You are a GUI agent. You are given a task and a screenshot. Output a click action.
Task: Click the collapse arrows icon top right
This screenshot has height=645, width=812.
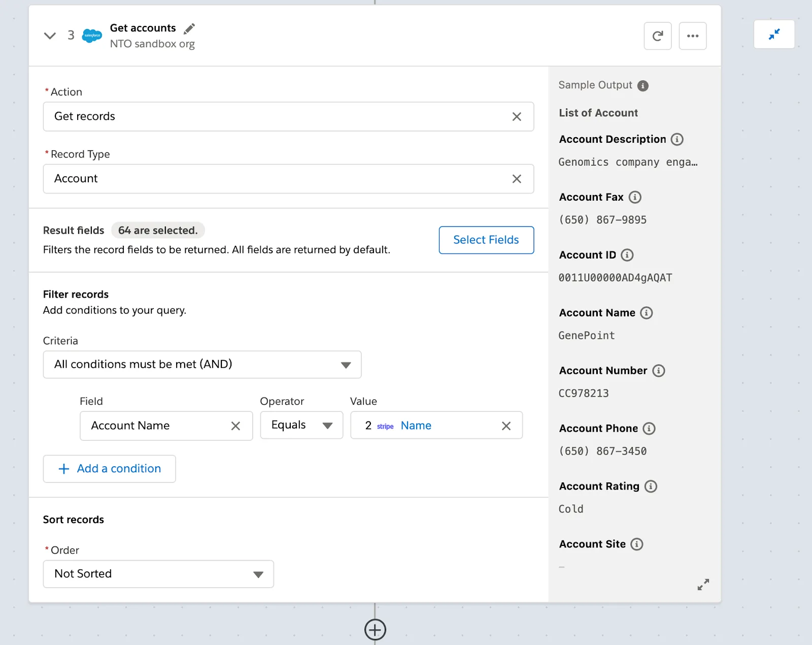(774, 34)
